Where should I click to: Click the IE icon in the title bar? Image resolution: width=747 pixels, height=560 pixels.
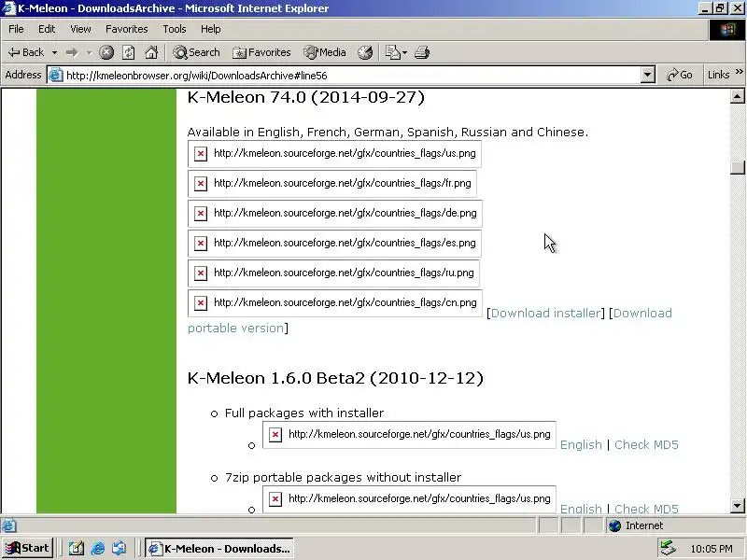click(8, 8)
